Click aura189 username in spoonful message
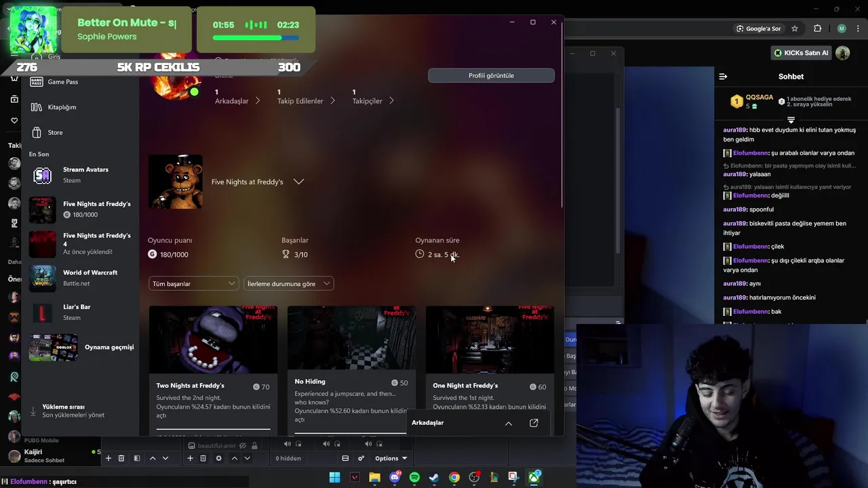The width and height of the screenshot is (868, 488). [734, 209]
